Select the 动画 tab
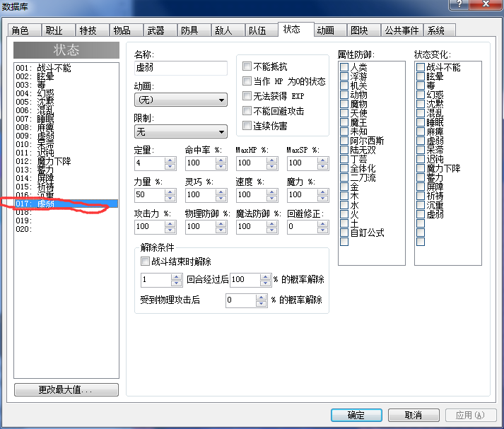 point(330,30)
